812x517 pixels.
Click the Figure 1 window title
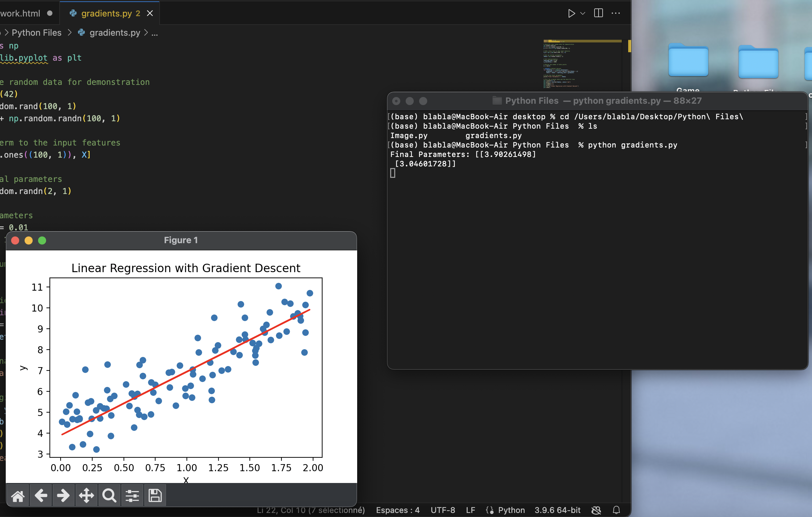[x=181, y=240]
